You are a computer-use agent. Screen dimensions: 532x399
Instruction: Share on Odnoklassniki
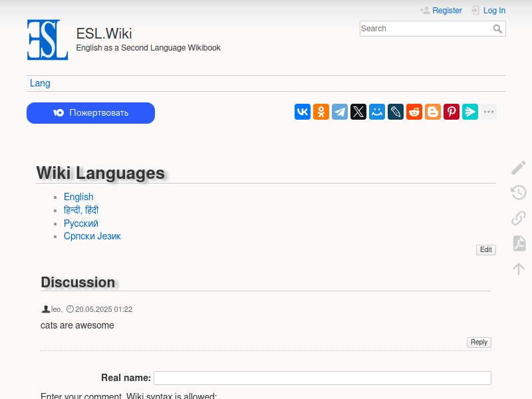321,112
